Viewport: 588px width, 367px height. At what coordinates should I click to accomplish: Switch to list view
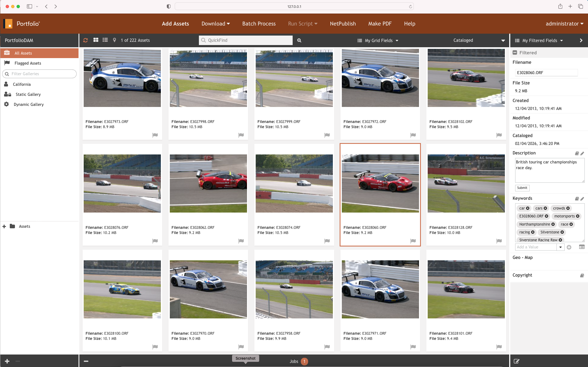tap(105, 40)
